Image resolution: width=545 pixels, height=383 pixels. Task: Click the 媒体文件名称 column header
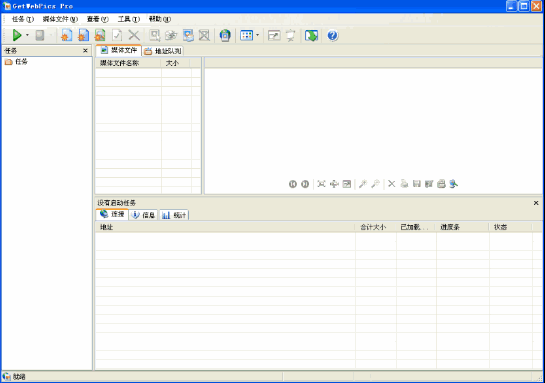pos(128,63)
